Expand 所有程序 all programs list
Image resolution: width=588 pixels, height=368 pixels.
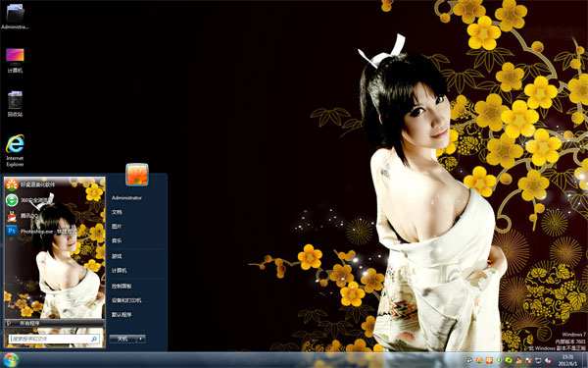pyautogui.click(x=54, y=323)
